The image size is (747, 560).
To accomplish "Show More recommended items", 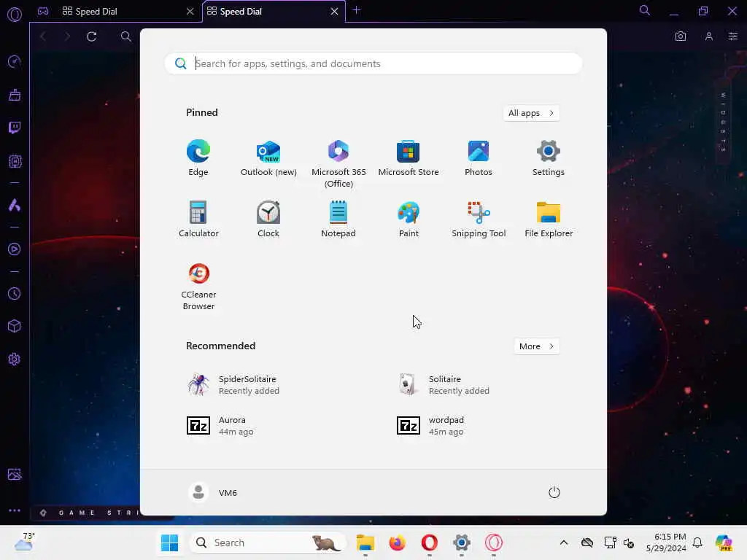I will point(536,346).
